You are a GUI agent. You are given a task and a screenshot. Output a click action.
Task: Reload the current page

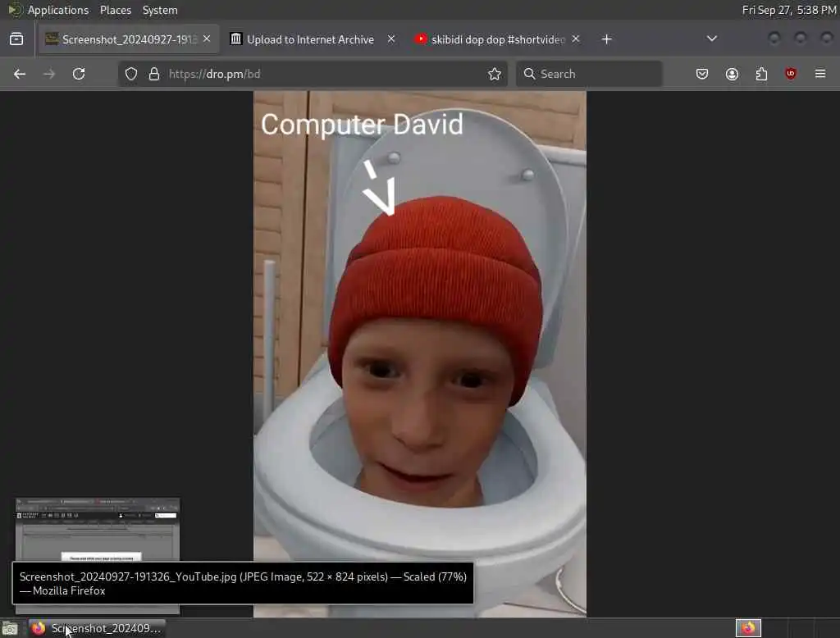point(79,74)
